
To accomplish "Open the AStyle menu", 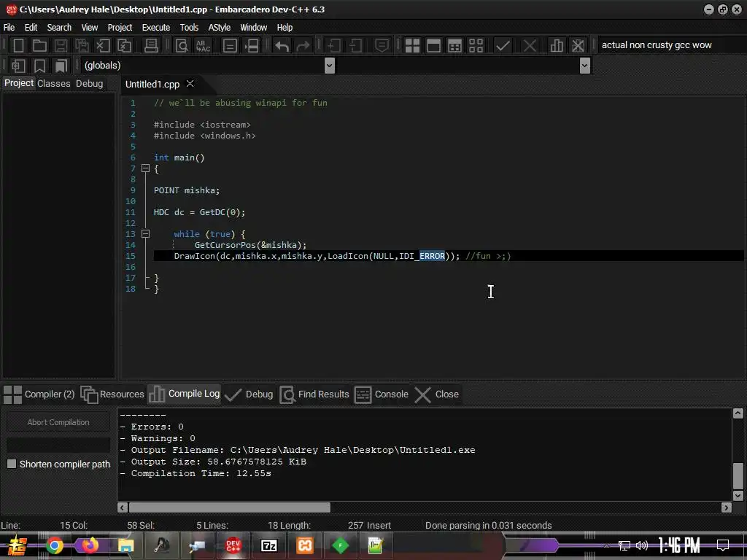I will (219, 27).
